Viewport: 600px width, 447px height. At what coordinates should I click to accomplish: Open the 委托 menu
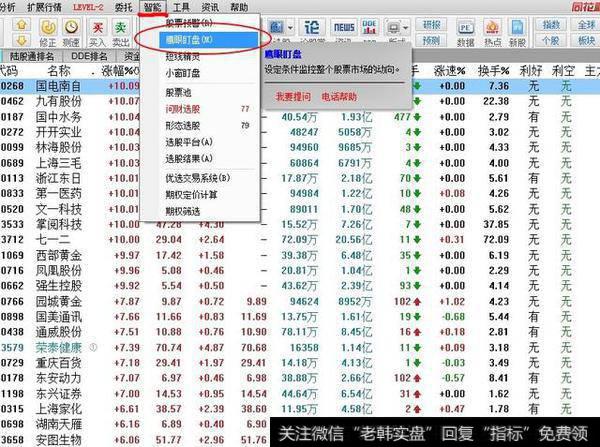pyautogui.click(x=123, y=7)
